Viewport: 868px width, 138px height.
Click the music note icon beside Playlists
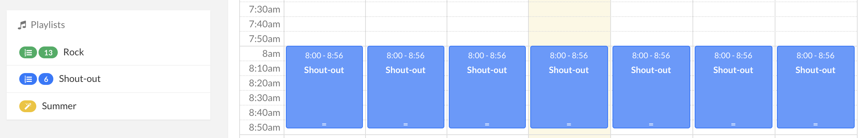click(x=22, y=25)
